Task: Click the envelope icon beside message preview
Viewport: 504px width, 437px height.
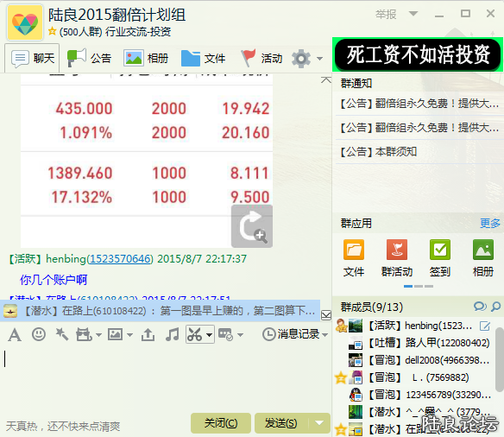Action: pyautogui.click(x=326, y=315)
